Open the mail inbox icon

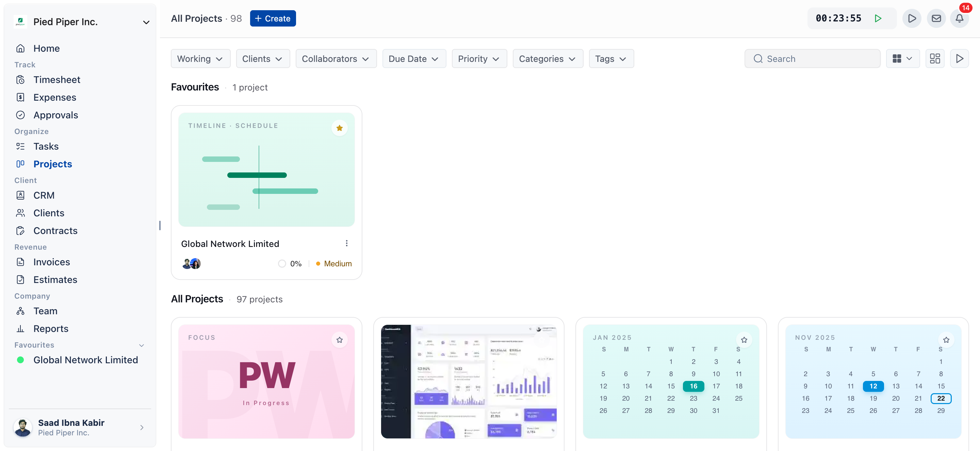[x=936, y=18]
